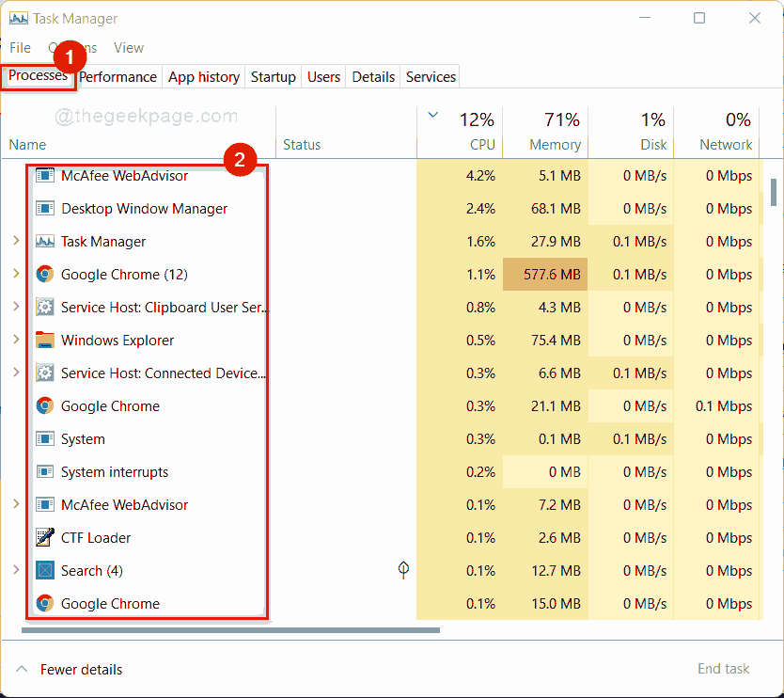Select the Service Host Clipboard gear icon
The height and width of the screenshot is (698, 784).
[44, 307]
